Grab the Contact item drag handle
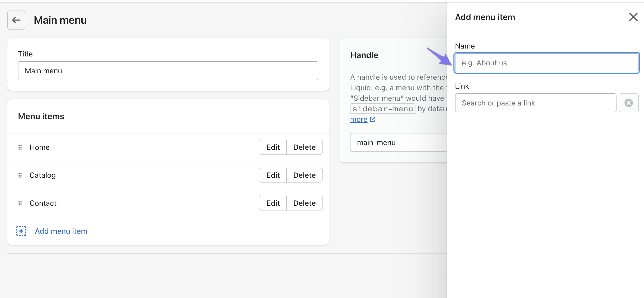Screen dimensions: 644x298 pyautogui.click(x=20, y=203)
